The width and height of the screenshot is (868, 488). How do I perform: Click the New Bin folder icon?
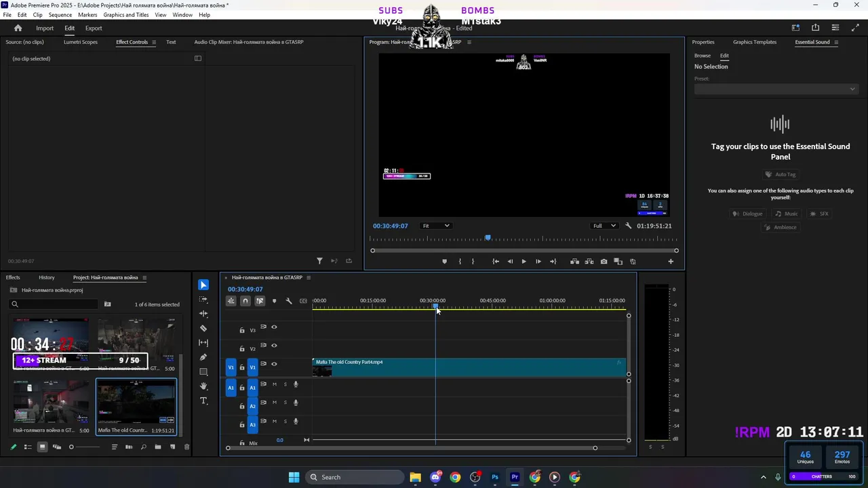pyautogui.click(x=157, y=447)
